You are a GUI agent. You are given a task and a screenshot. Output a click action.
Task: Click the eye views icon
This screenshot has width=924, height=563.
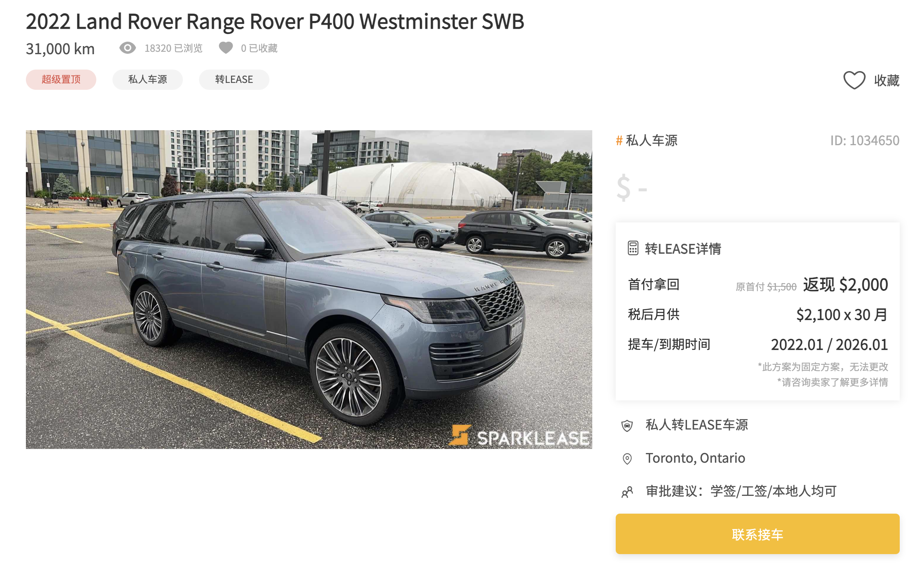127,48
